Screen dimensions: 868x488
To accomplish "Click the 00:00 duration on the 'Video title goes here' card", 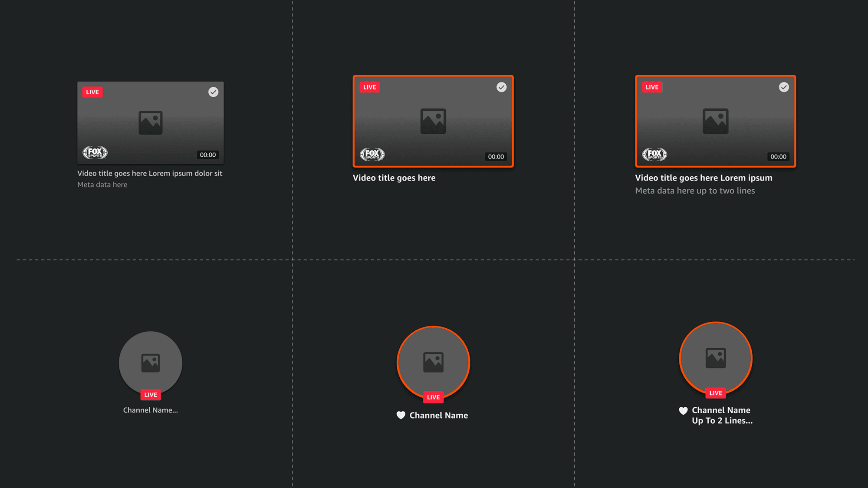I will (x=496, y=157).
